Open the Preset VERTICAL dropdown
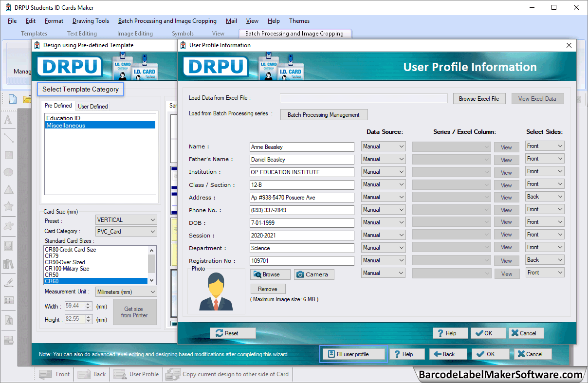 [x=126, y=220]
